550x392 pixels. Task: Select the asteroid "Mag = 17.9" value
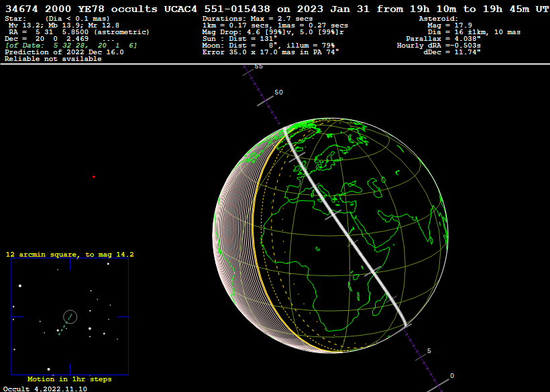click(x=449, y=25)
